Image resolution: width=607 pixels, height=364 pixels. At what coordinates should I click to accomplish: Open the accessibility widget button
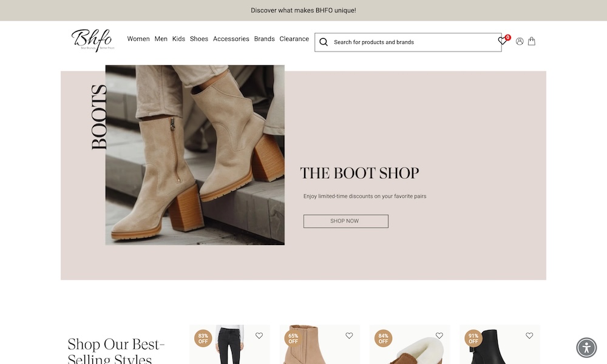586,348
